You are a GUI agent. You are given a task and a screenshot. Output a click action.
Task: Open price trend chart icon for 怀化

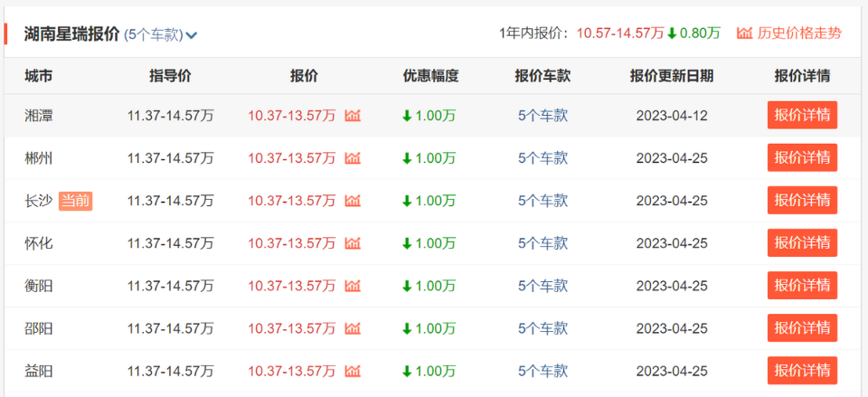pos(353,243)
